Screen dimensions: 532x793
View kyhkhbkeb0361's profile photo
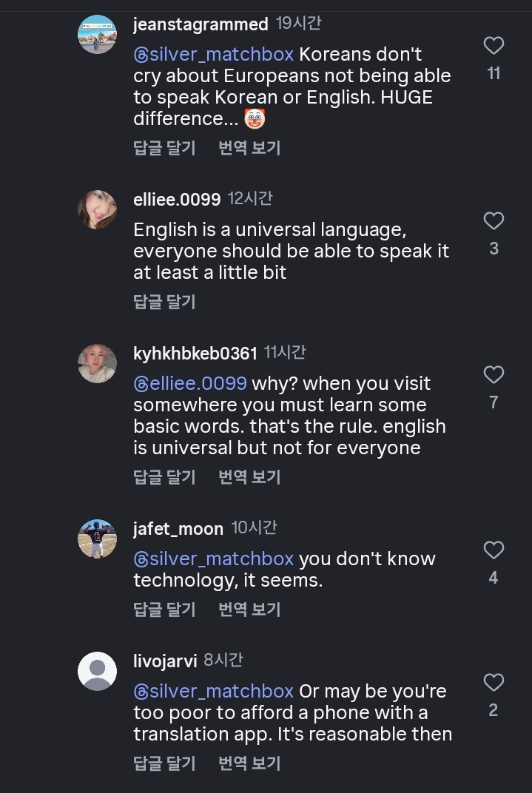tap(97, 363)
